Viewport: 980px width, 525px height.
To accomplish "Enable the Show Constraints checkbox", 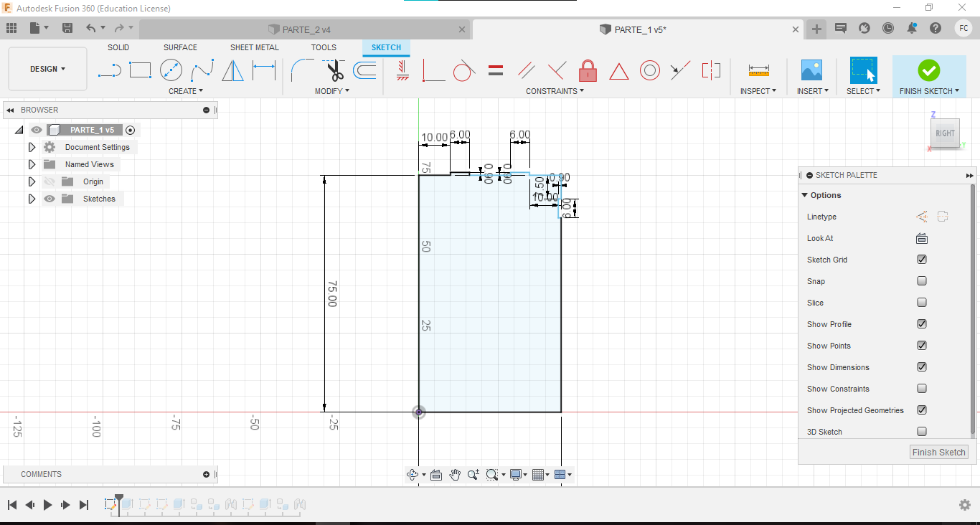I will [922, 389].
